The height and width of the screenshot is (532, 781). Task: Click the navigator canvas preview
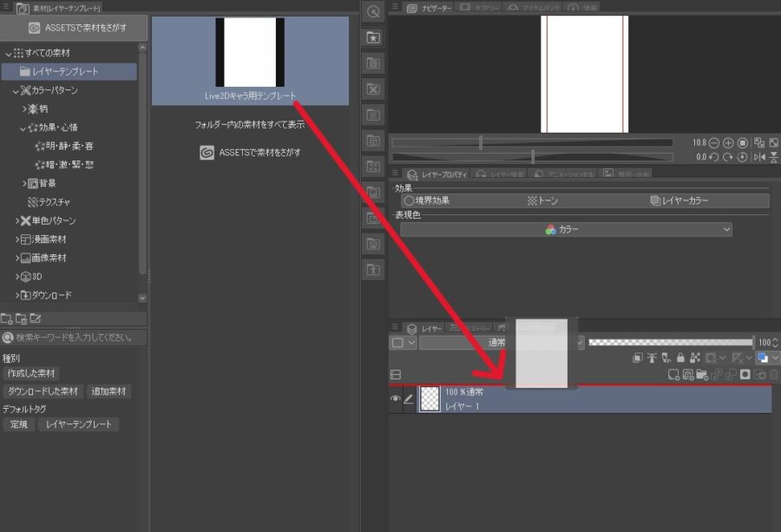pos(584,75)
